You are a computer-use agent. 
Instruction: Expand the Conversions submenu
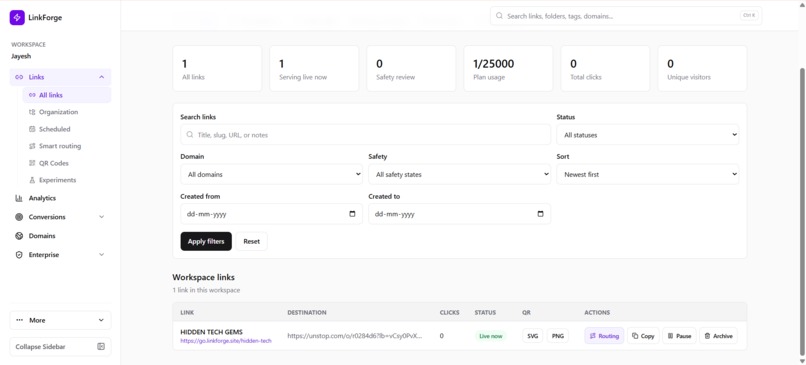click(101, 217)
